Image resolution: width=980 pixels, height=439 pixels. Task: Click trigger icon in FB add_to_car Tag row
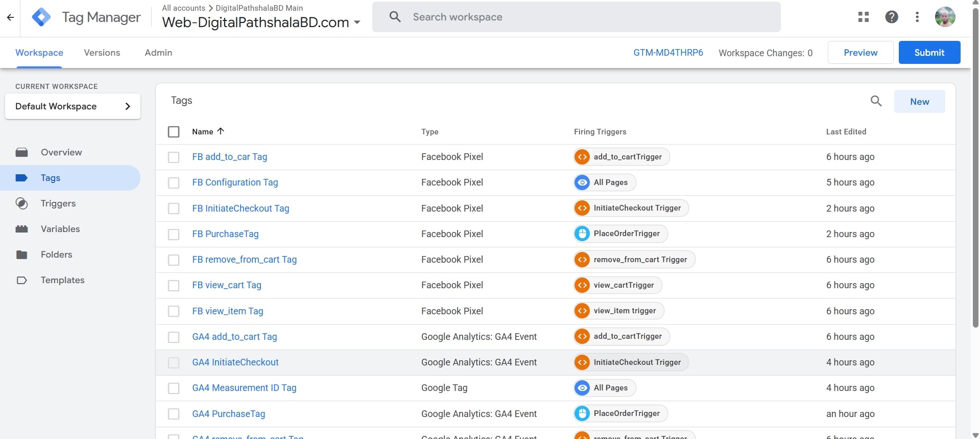582,157
